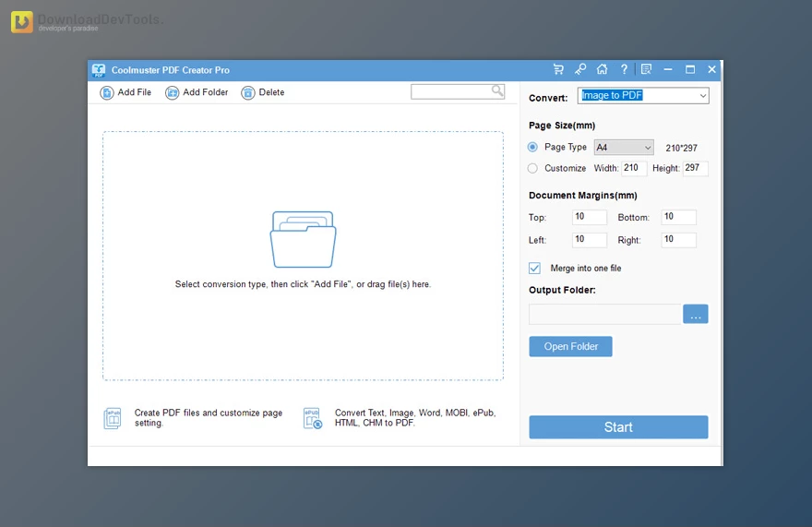The image size is (812, 527).
Task: Maximize the PDF Creator Pro window
Action: coord(690,69)
